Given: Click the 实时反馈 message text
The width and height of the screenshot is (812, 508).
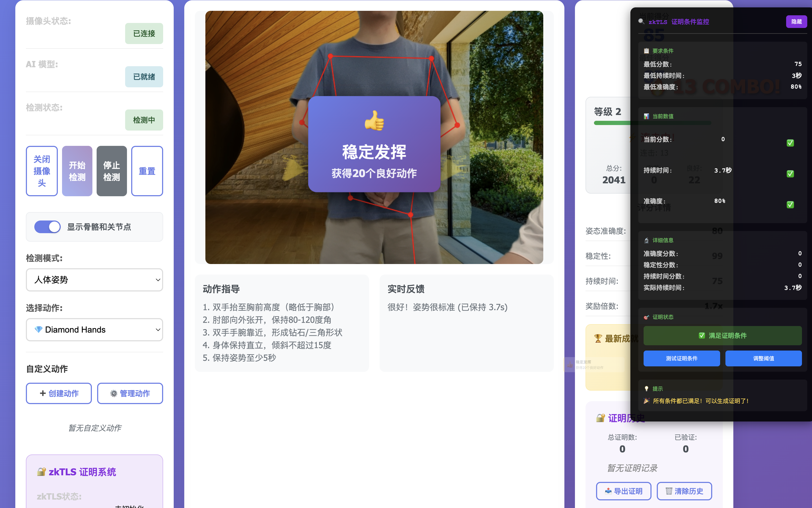Looking at the screenshot, I should pos(447,307).
